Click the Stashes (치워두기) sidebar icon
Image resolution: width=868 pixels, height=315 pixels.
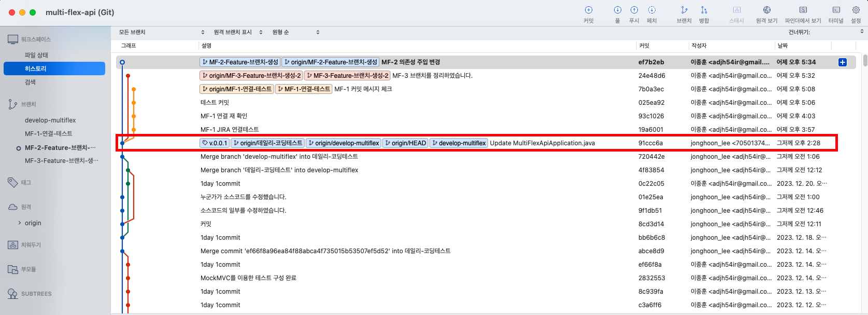coord(13,244)
